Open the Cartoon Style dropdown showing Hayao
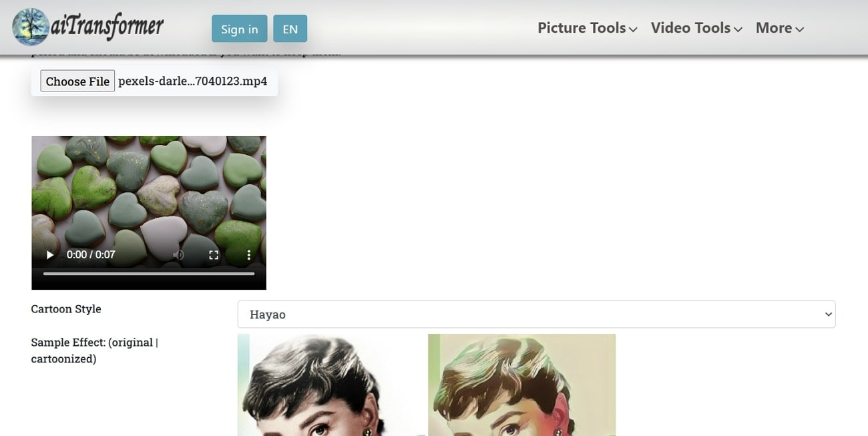This screenshot has height=436, width=868. 536,314
